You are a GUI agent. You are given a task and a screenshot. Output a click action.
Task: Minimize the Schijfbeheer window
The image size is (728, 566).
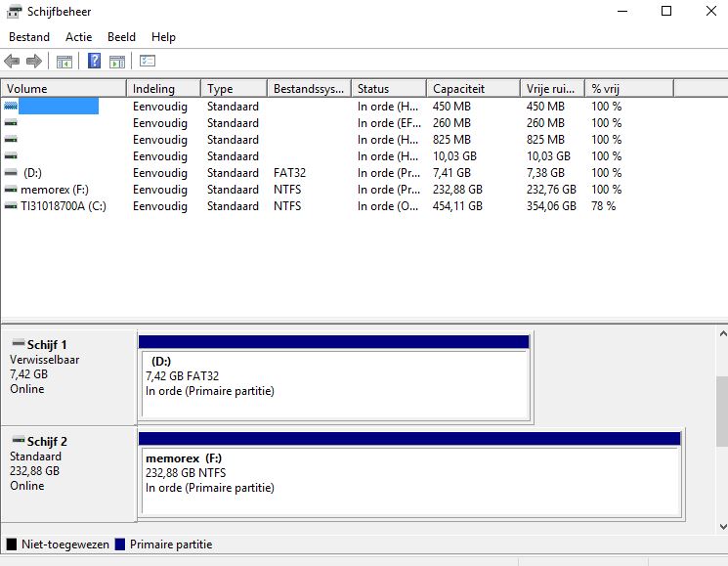[x=622, y=11]
